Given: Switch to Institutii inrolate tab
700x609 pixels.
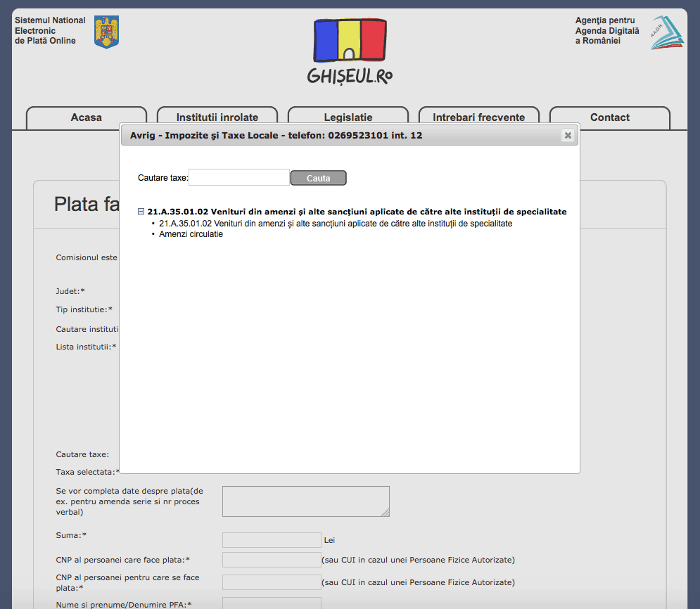Looking at the screenshot, I should [x=217, y=117].
